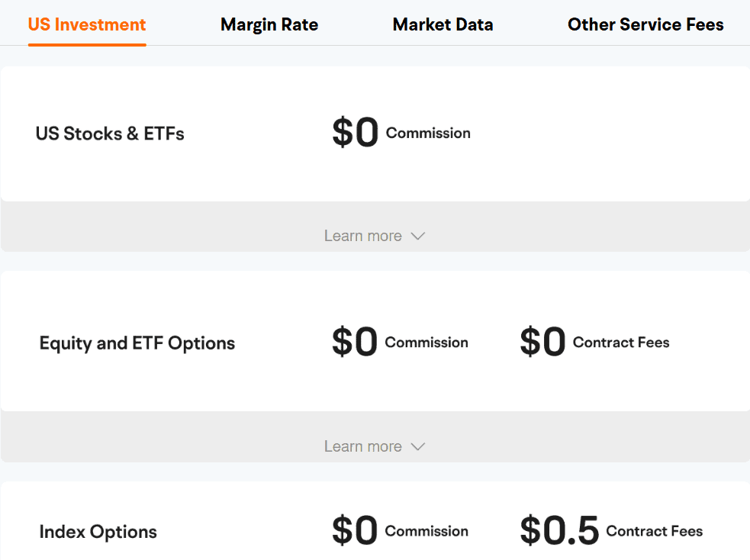
Task: Click Learn more for Equity and ETF Options
Action: (x=363, y=446)
